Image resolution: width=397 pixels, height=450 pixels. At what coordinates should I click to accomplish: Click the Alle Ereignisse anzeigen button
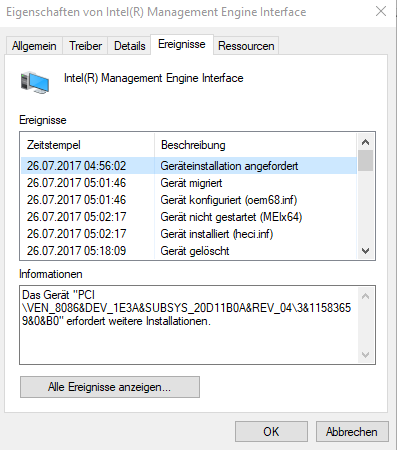click(110, 387)
